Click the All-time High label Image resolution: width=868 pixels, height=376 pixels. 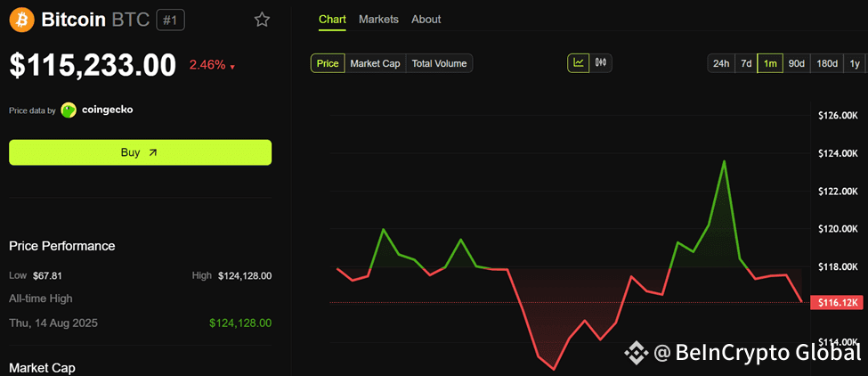point(40,298)
